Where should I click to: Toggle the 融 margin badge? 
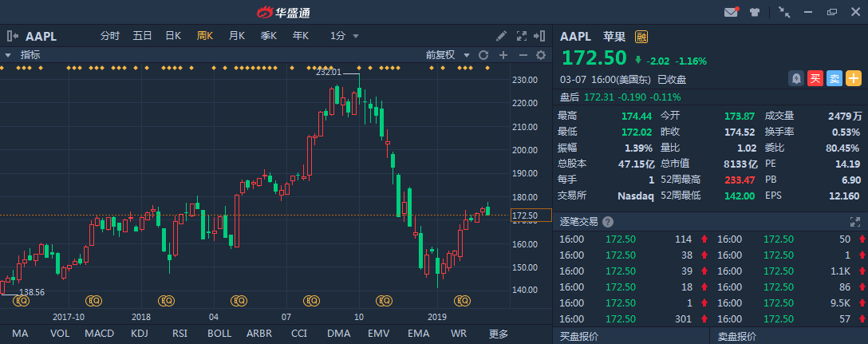[641, 36]
